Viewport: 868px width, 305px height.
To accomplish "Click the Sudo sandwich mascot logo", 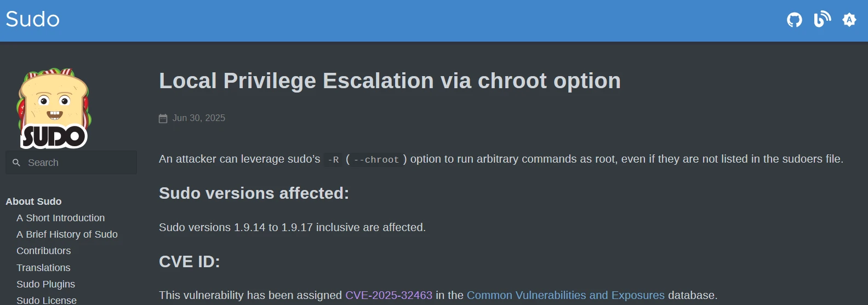I will (54, 108).
